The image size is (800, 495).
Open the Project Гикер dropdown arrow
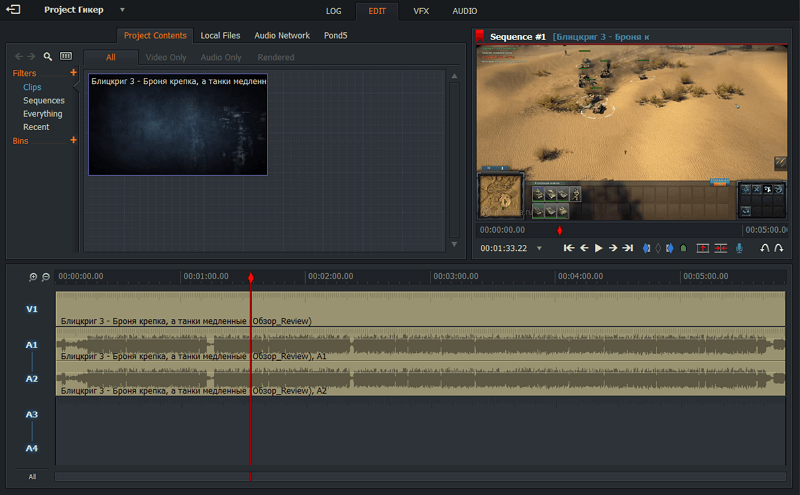pos(122,10)
